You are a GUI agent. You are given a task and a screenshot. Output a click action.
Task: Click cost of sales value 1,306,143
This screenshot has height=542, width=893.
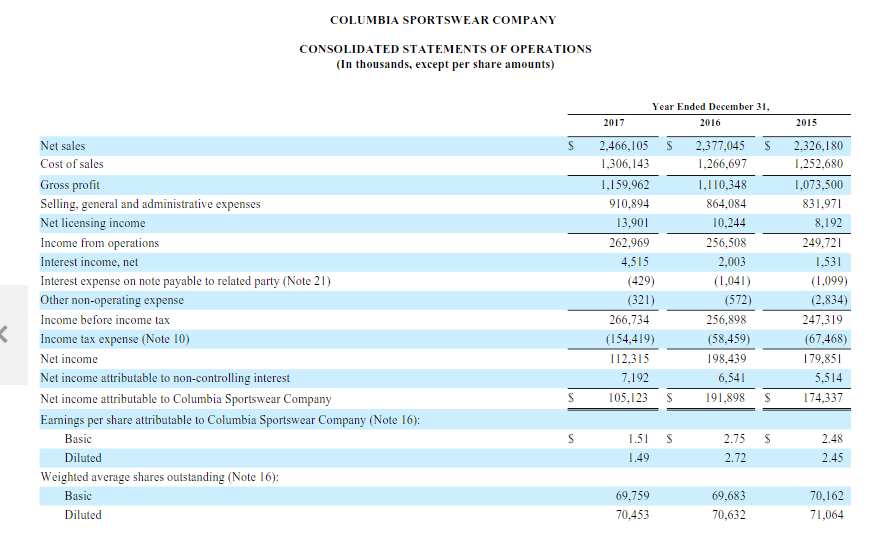click(x=625, y=165)
